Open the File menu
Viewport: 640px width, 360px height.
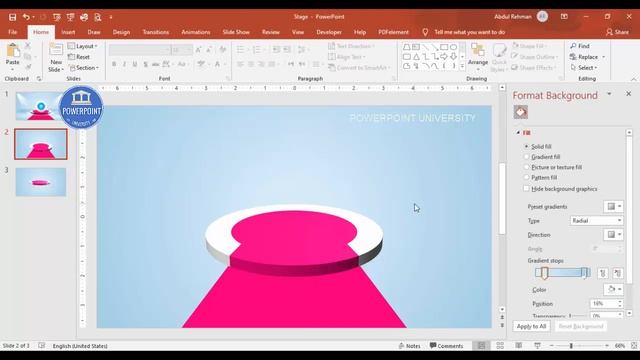pos(13,32)
